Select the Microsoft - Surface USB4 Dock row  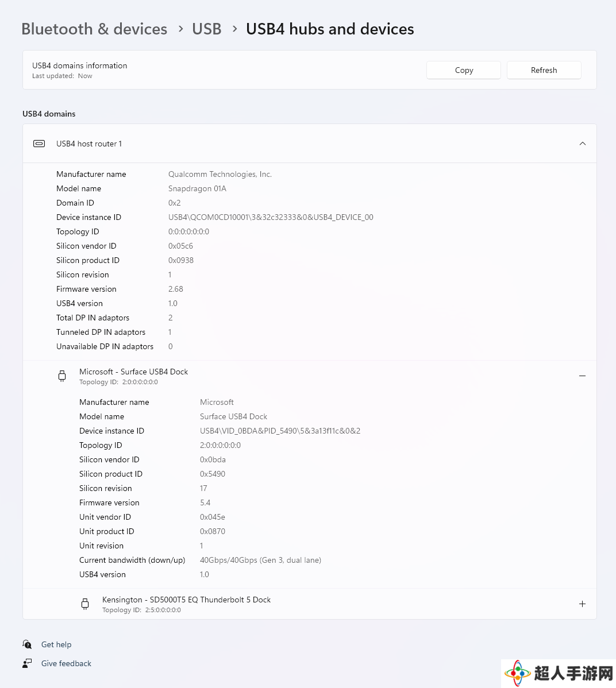[133, 372]
